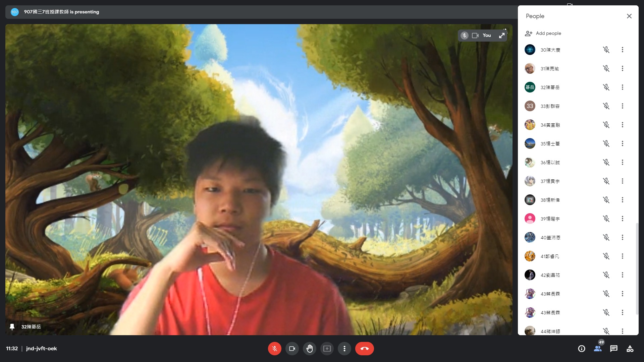The image size is (644, 362).
Task: Open the three-dot menu for 30陳大慶
Action: tap(623, 50)
